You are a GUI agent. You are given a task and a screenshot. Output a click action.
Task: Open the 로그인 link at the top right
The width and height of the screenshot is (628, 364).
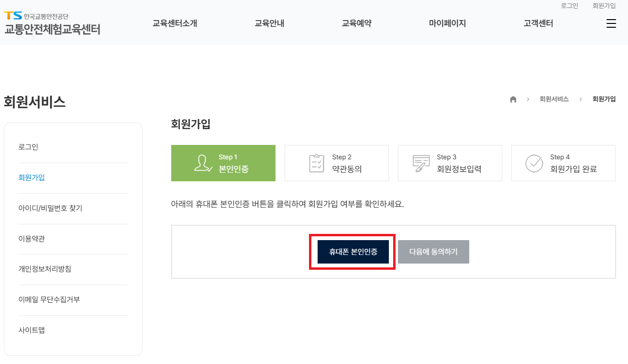click(x=569, y=6)
